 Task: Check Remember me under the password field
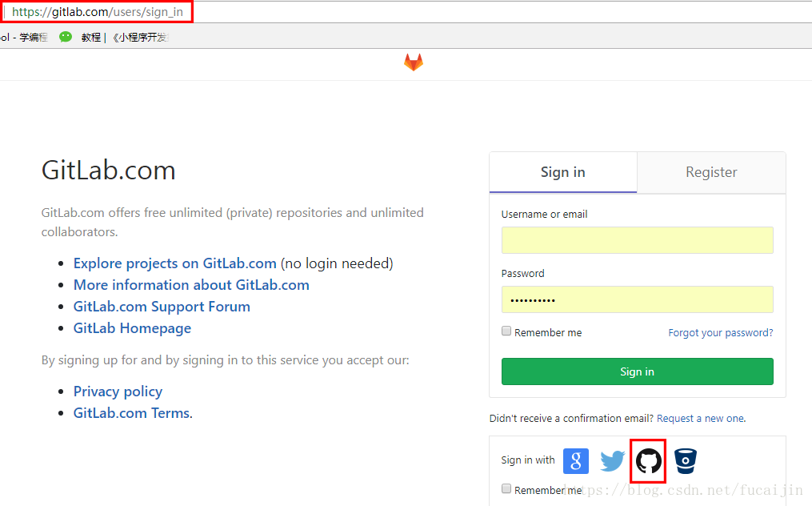click(506, 331)
